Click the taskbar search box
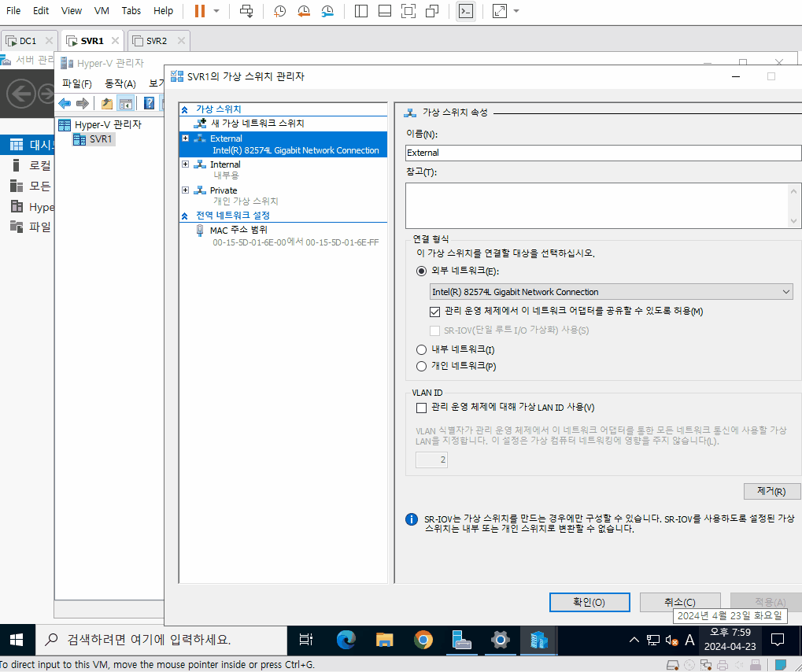 (x=161, y=640)
